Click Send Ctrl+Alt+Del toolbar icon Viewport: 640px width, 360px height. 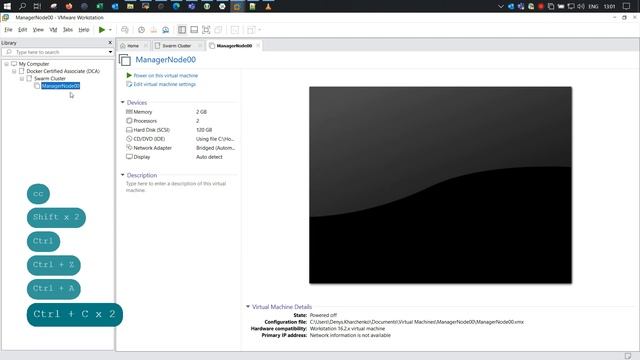125,30
